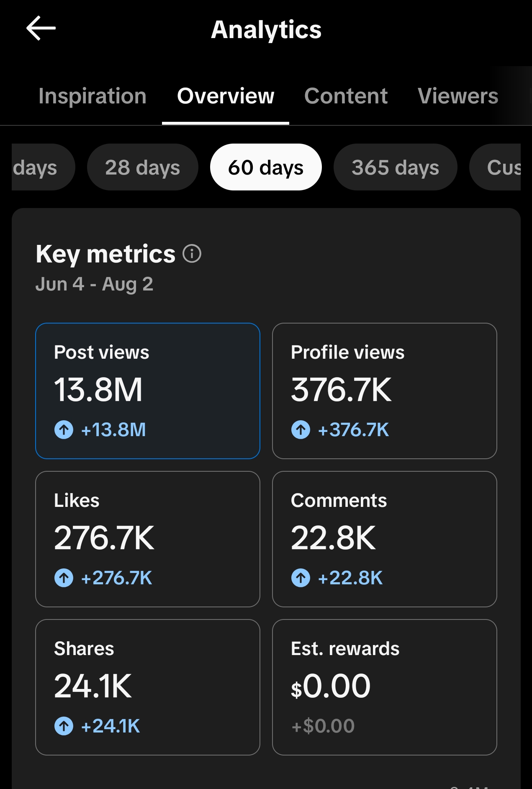The image size is (532, 789).
Task: Tap the Likes increase arrow icon
Action: click(x=64, y=578)
